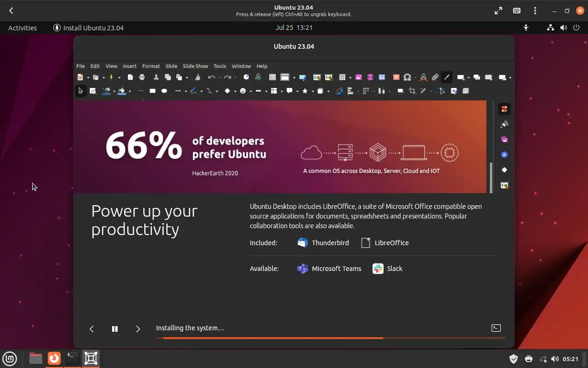Open the Edit menu in slide
The image size is (588, 368).
(95, 66)
